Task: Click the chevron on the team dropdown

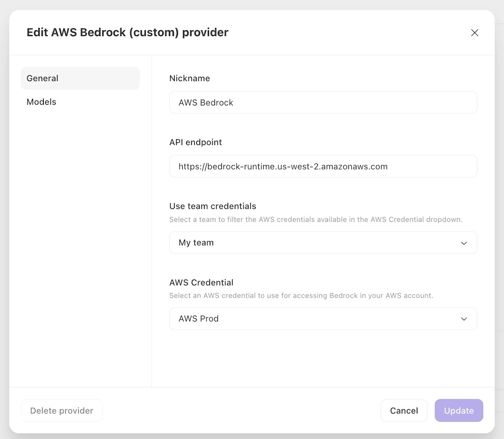Action: (x=464, y=243)
